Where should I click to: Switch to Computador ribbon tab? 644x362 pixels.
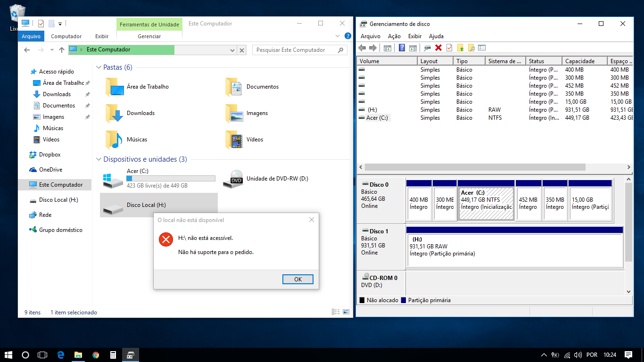[x=66, y=36]
